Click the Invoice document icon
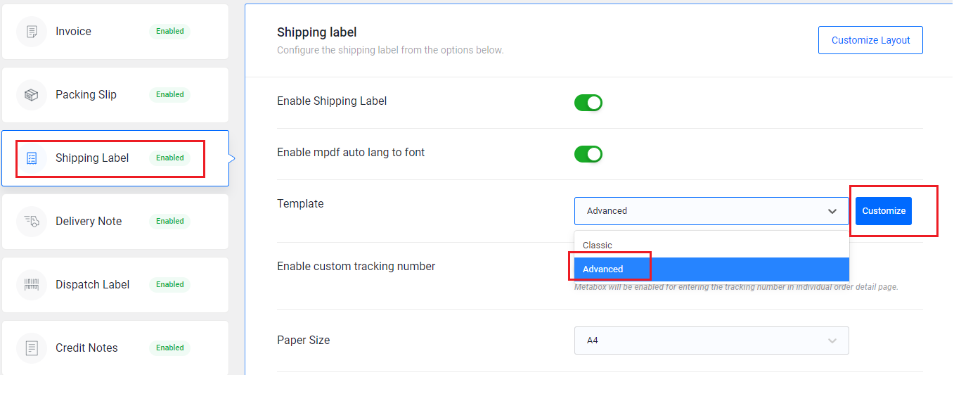The width and height of the screenshot is (980, 420). (x=32, y=32)
